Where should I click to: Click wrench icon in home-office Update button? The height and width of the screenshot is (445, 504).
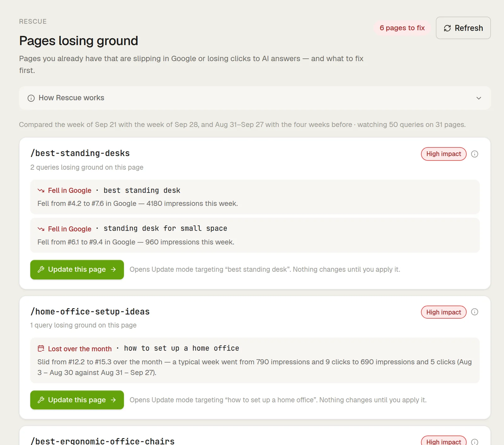click(x=41, y=400)
